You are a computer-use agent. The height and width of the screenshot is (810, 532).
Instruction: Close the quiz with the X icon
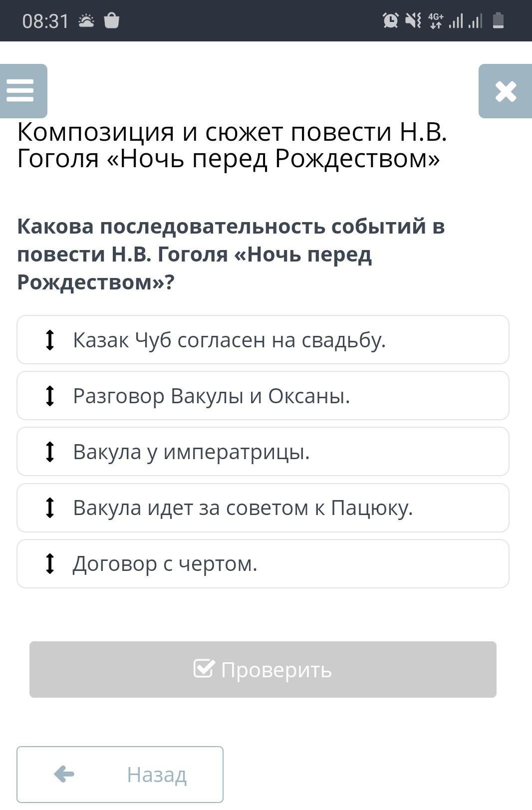pyautogui.click(x=505, y=91)
